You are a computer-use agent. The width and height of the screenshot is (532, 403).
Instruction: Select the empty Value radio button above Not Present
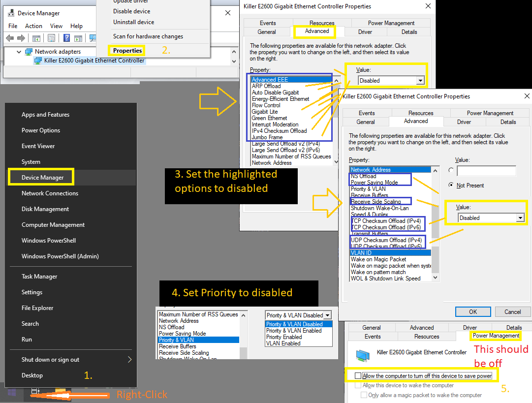coord(451,170)
